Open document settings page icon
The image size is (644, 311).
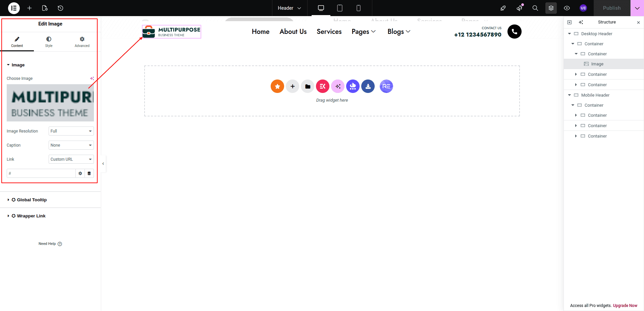click(45, 8)
